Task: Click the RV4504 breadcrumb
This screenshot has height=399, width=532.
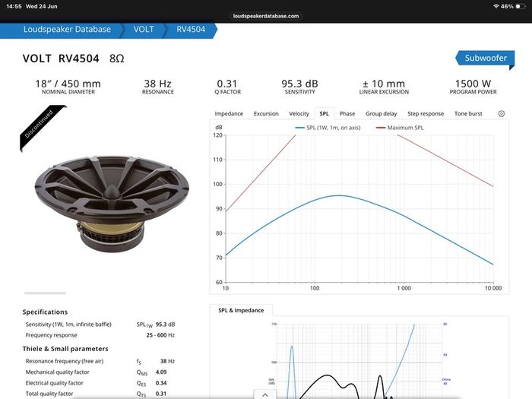Action: click(x=191, y=30)
